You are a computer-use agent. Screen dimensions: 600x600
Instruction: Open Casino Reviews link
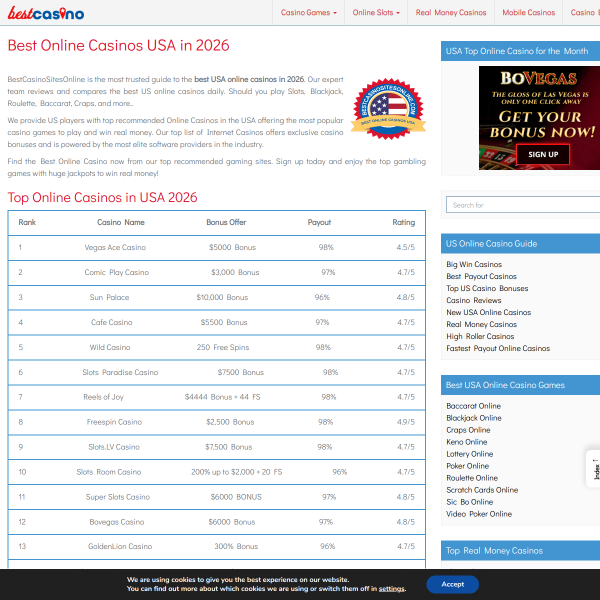[x=473, y=300]
